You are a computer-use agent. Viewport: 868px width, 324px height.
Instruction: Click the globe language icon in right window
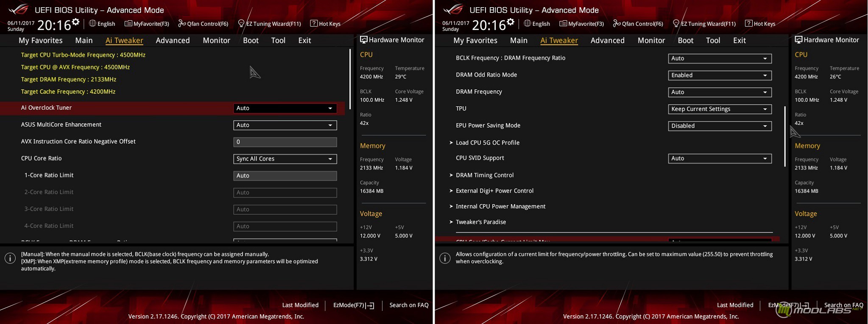click(527, 24)
